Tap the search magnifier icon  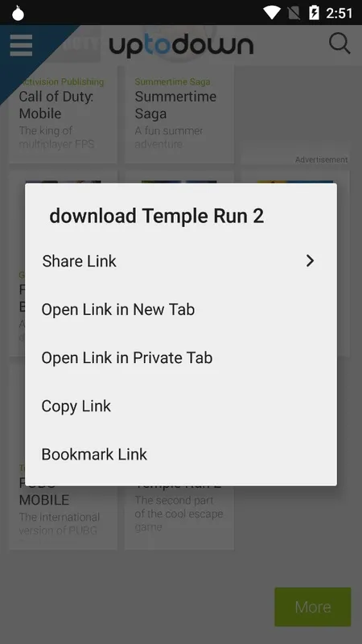tap(339, 43)
